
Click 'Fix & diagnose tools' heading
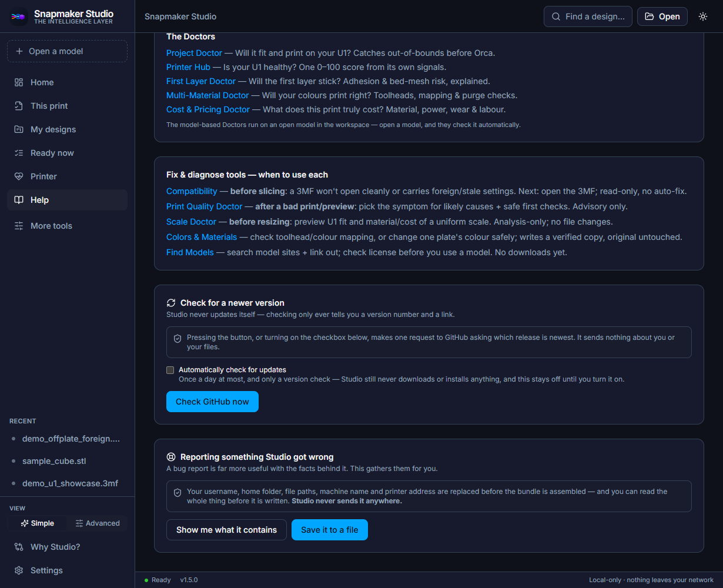click(x=247, y=175)
